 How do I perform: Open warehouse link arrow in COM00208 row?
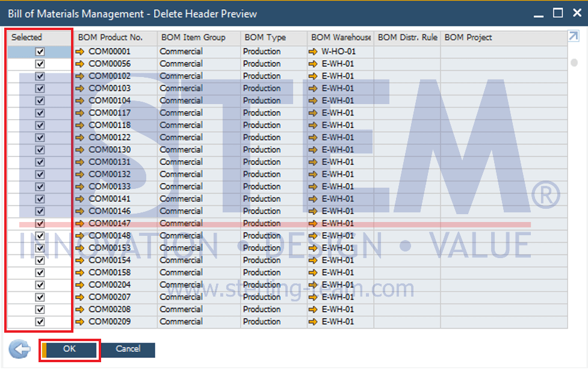313,309
